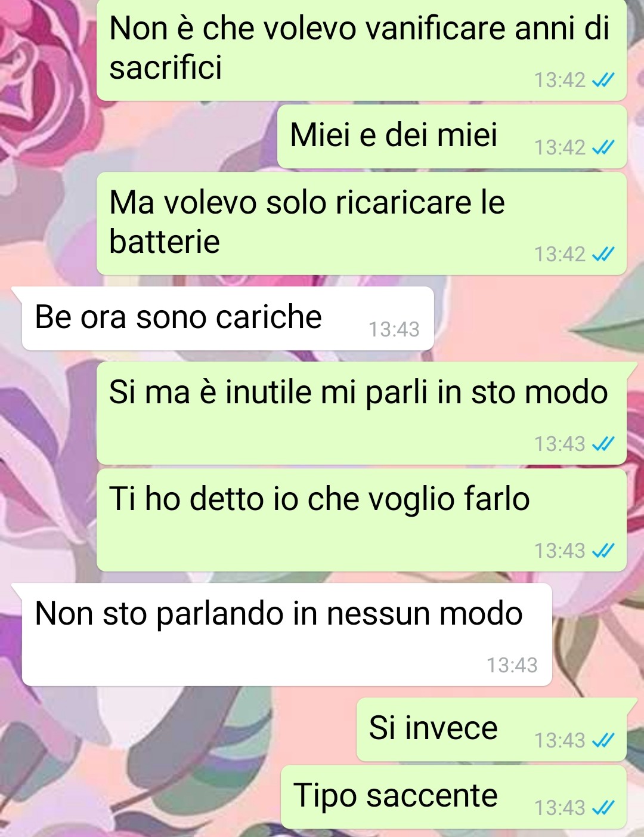The width and height of the screenshot is (644, 837).
Task: Tap the blue ticks beside 'Si invece'
Action: [603, 740]
